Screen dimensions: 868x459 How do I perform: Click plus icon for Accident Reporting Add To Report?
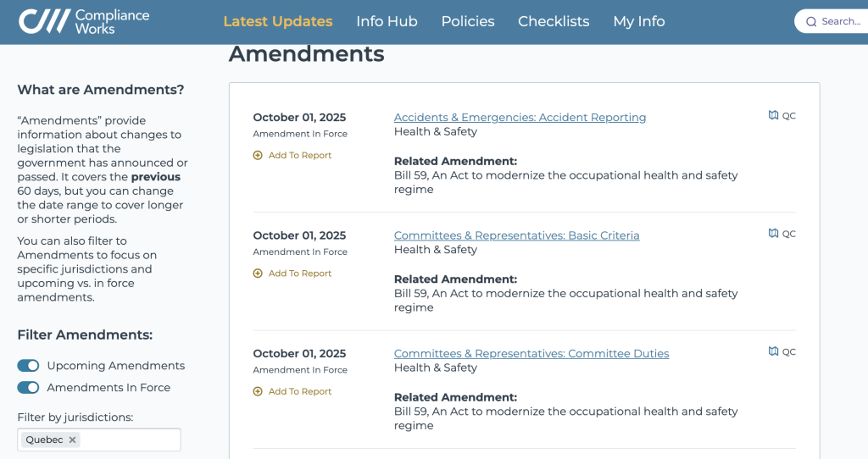pyautogui.click(x=258, y=155)
